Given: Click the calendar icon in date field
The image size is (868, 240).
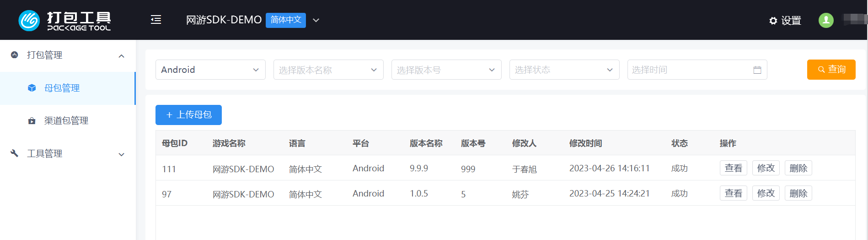Looking at the screenshot, I should click(x=757, y=70).
